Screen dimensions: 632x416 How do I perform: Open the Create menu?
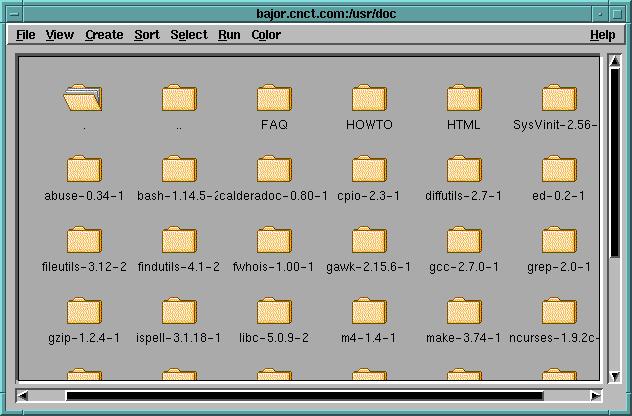click(x=104, y=35)
